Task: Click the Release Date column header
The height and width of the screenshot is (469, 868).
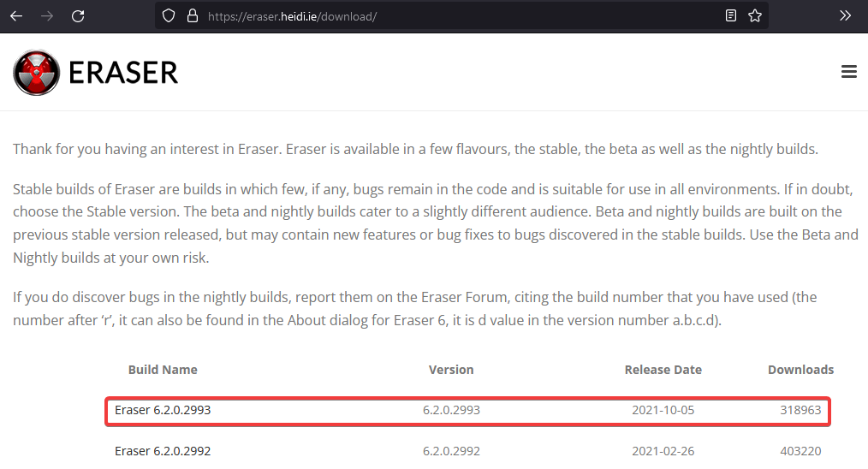Action: (663, 370)
